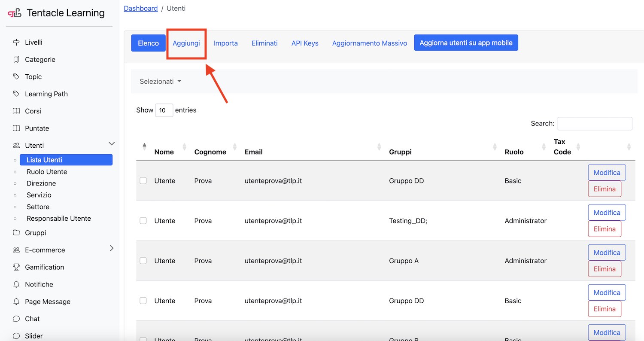Click the Notifiche bell icon
This screenshot has width=644, height=341.
click(16, 284)
